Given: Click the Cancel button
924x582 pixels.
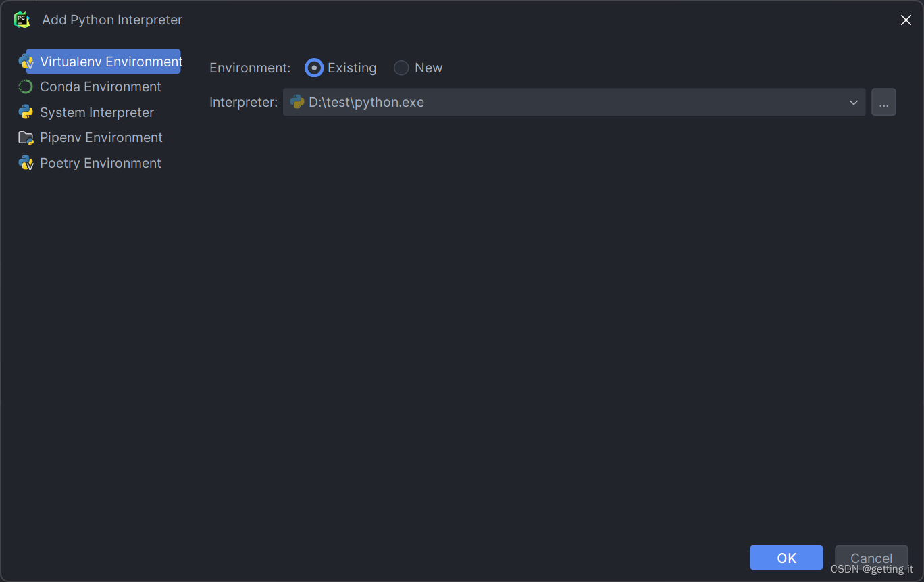Looking at the screenshot, I should tap(871, 558).
